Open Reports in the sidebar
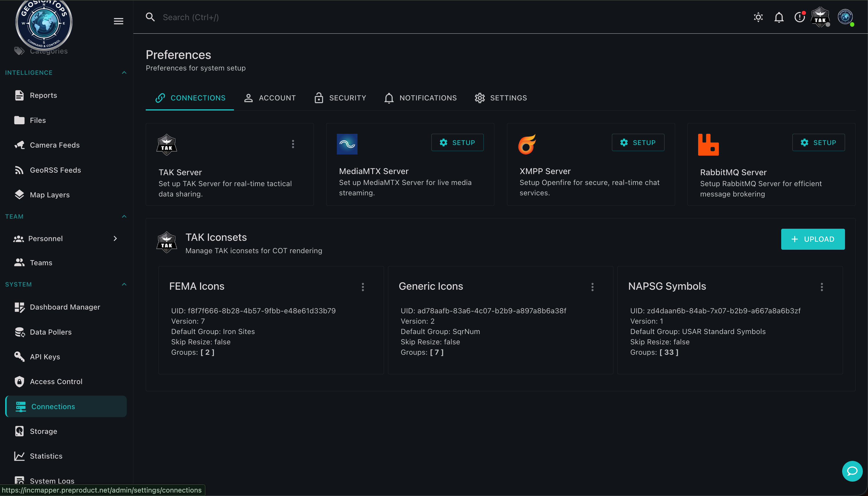This screenshot has height=496, width=868. [66, 96]
